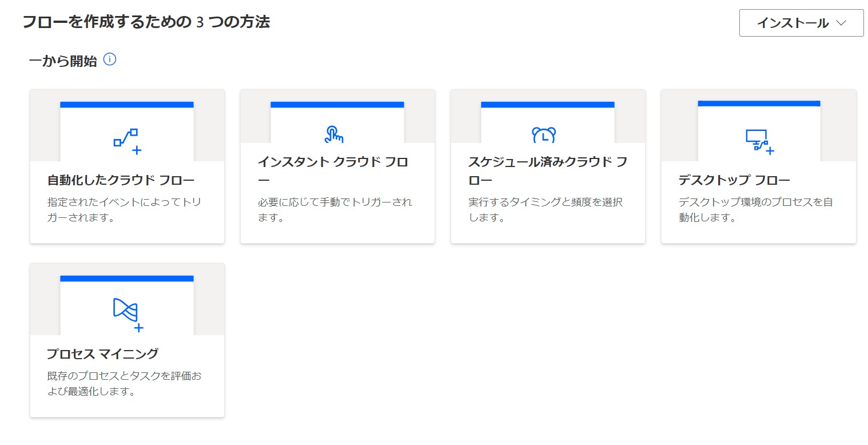Select the デスクトップ フロー card
The image size is (868, 445).
[759, 166]
